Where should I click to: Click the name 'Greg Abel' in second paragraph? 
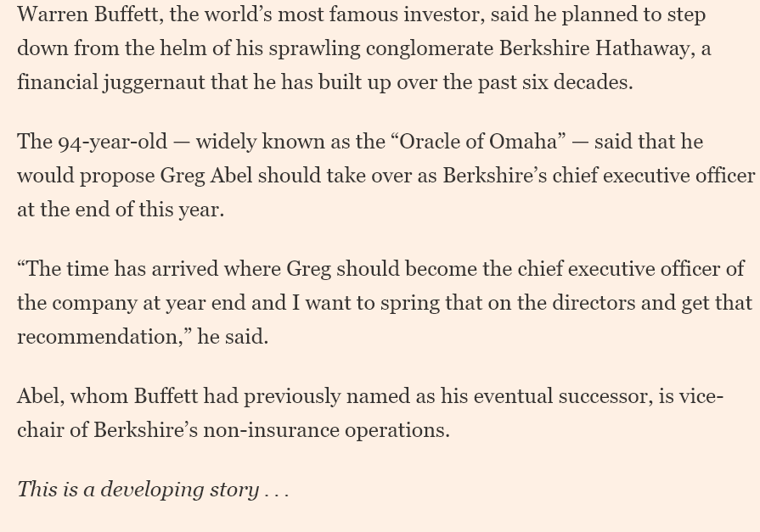206,176
